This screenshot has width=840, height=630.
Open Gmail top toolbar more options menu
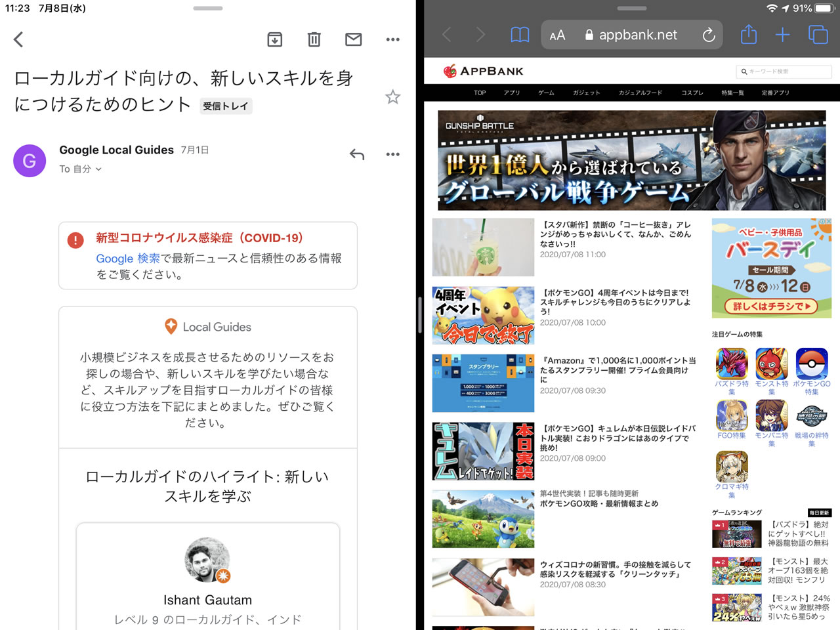point(393,39)
